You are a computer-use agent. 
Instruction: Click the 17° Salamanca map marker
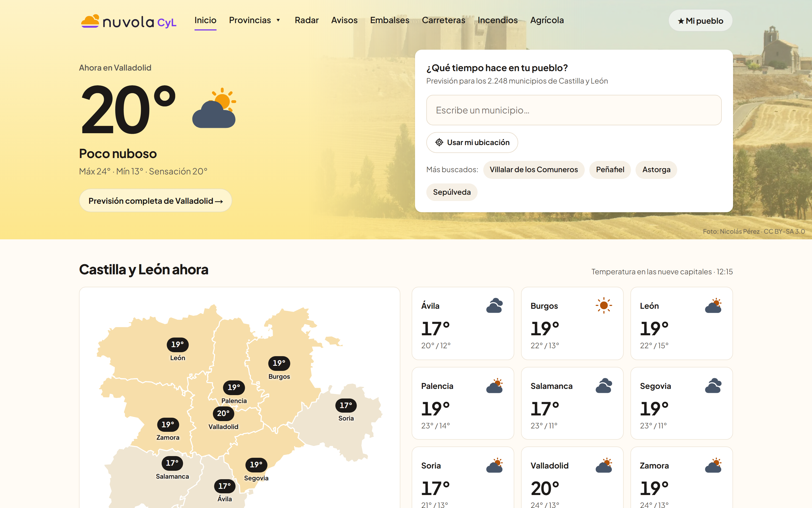(x=172, y=463)
